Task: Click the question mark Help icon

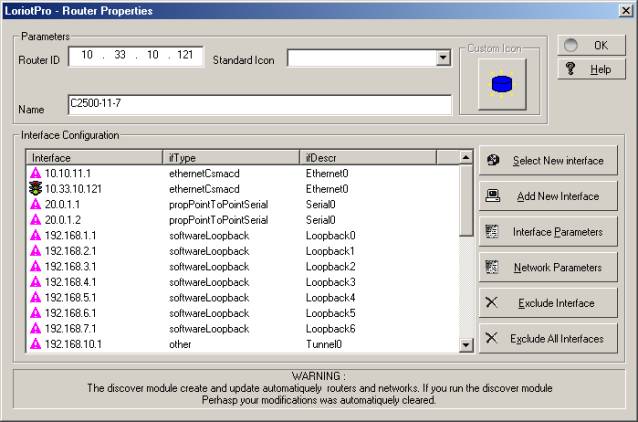Action: [x=569, y=71]
